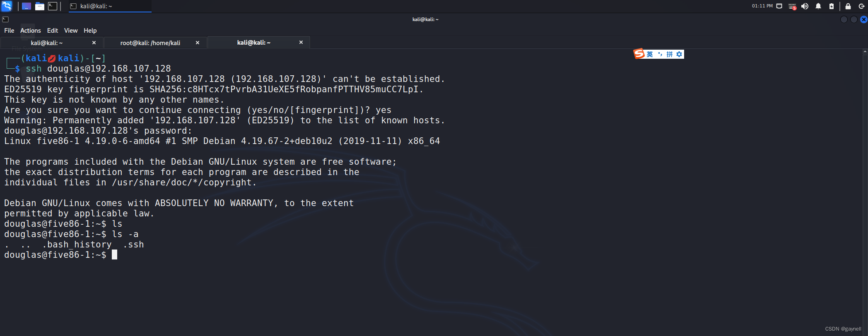Viewport: 868px width, 336px height.
Task: Click the douglas password prompt line
Action: click(98, 131)
